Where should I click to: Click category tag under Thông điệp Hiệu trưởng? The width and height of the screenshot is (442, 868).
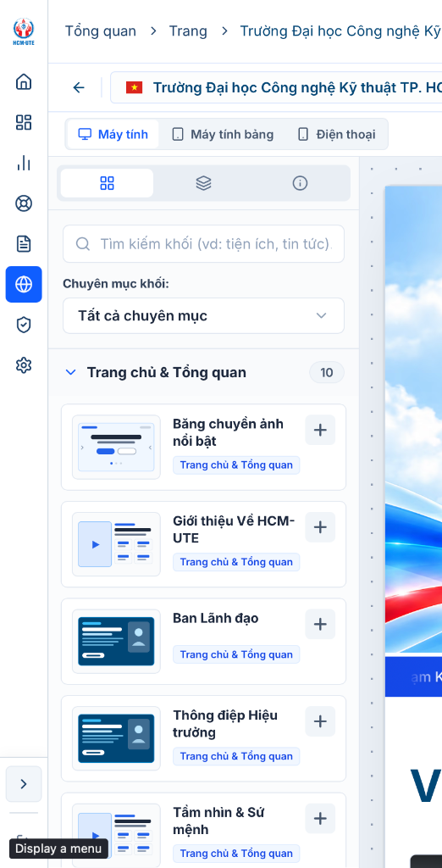click(236, 756)
